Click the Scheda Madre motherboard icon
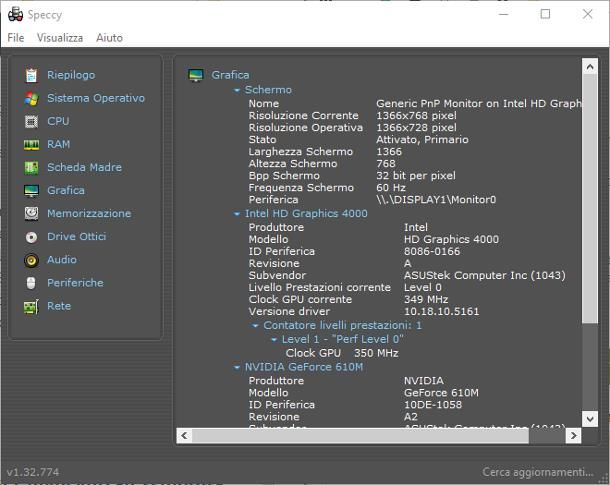610x485 pixels. click(x=31, y=168)
